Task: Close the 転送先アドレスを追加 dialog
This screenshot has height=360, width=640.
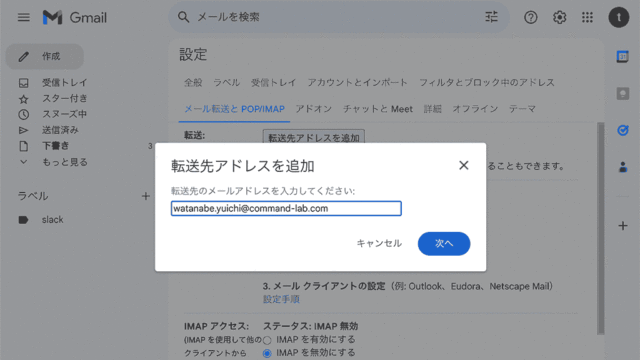Action: [463, 165]
